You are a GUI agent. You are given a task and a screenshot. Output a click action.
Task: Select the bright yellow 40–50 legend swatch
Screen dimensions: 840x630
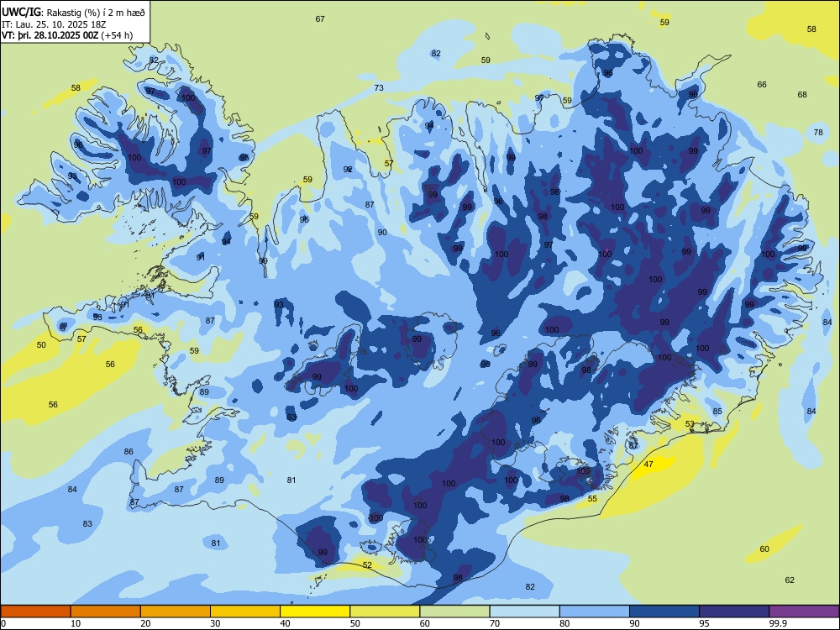[315, 612]
